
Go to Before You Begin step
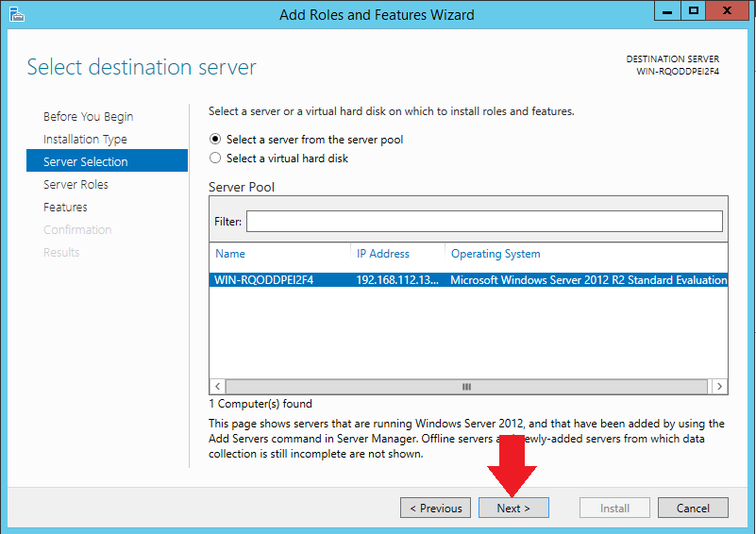pos(89,117)
